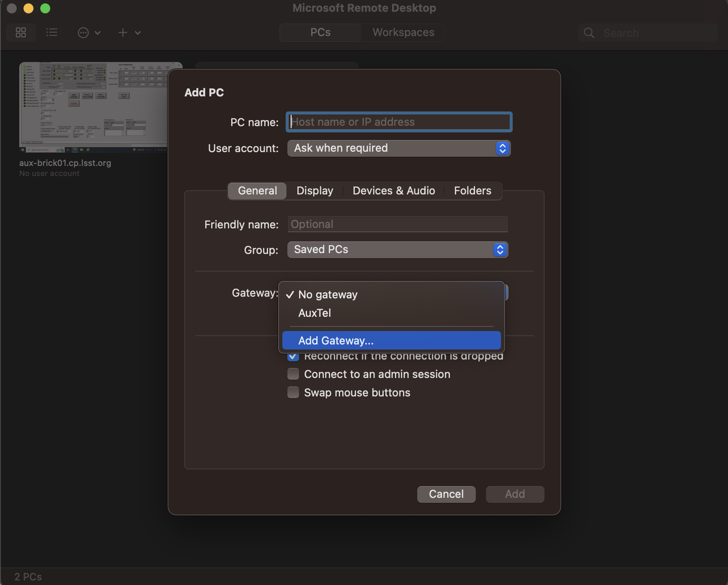Click the yellow minimize window button
Screen dimensions: 728x585
28,8
